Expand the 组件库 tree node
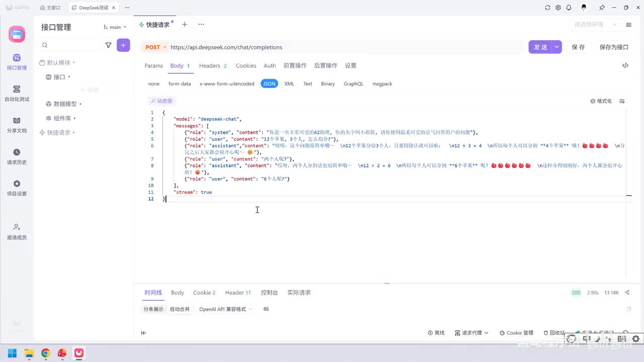The width and height of the screenshot is (644, 362). [60, 118]
